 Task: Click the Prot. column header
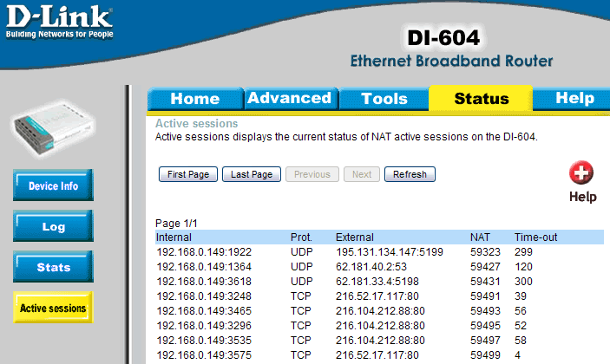tap(301, 237)
